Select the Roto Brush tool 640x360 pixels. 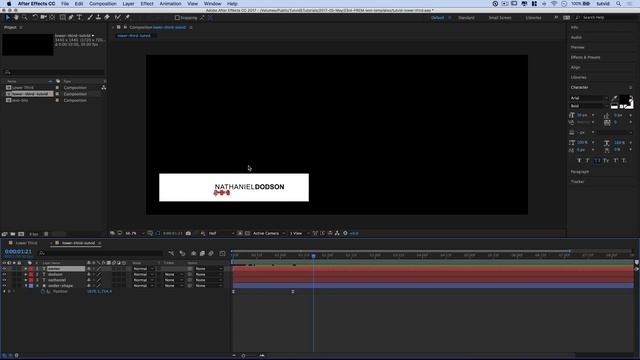pos(118,18)
